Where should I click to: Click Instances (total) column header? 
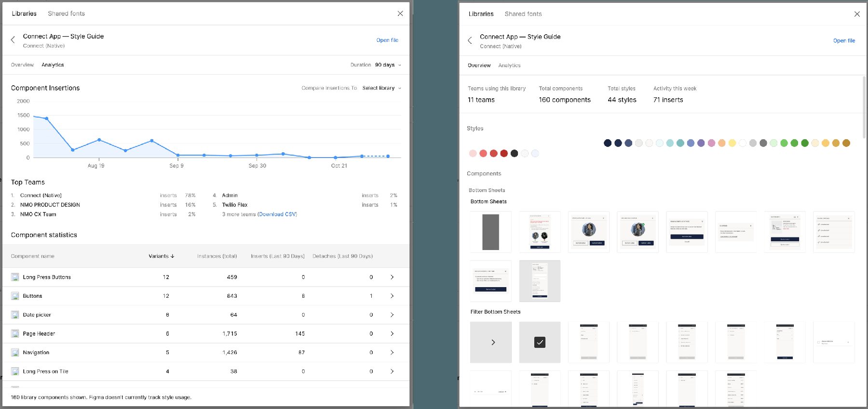(217, 256)
